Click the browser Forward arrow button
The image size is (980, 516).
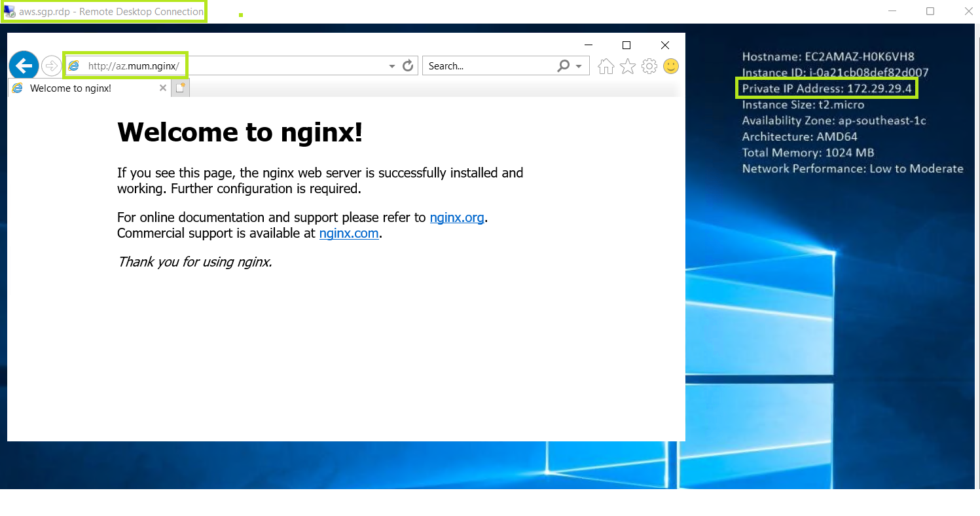(51, 65)
